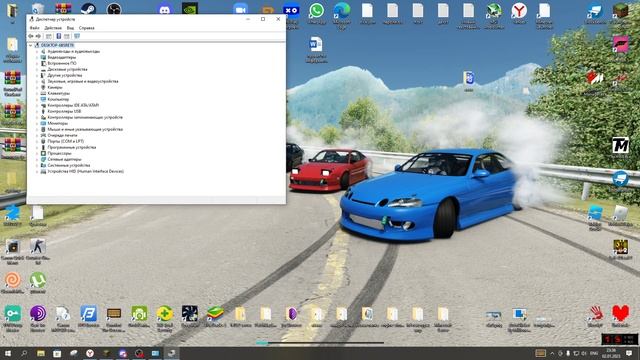Open the notification center in taskbar
Viewport: 640px width, 360px height.
629,353
